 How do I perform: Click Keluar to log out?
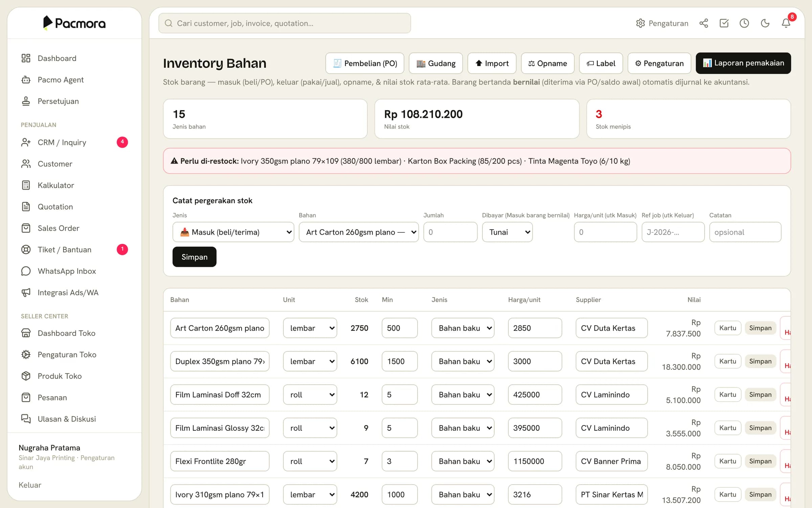click(30, 485)
